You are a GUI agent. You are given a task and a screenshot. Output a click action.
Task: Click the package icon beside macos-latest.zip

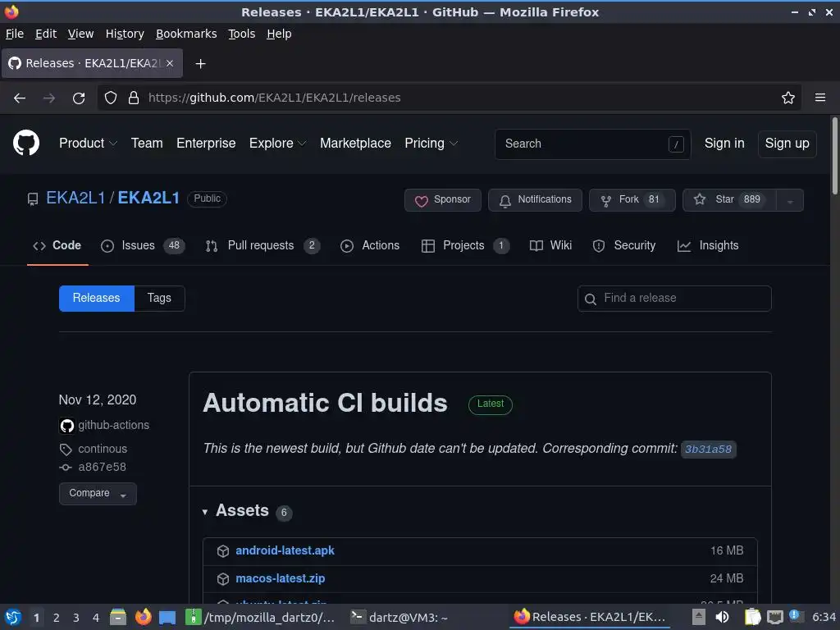click(x=223, y=578)
